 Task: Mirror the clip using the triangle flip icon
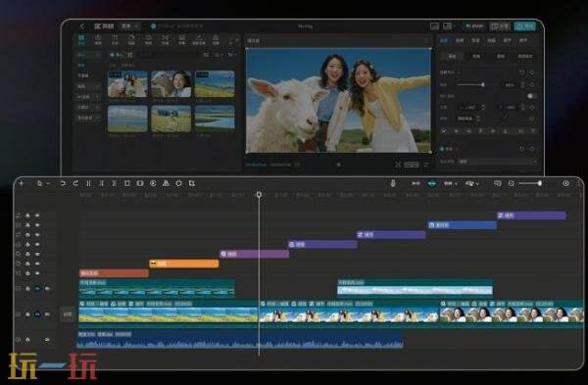pyautogui.click(x=166, y=183)
